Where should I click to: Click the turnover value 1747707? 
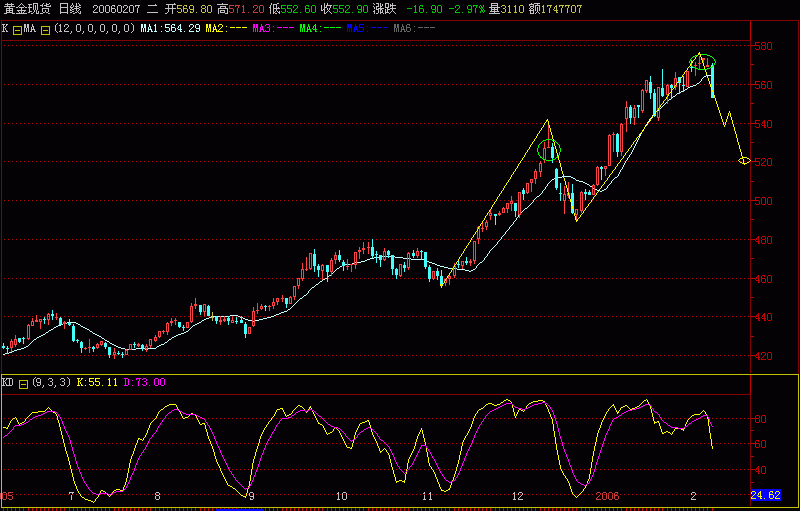pos(562,9)
